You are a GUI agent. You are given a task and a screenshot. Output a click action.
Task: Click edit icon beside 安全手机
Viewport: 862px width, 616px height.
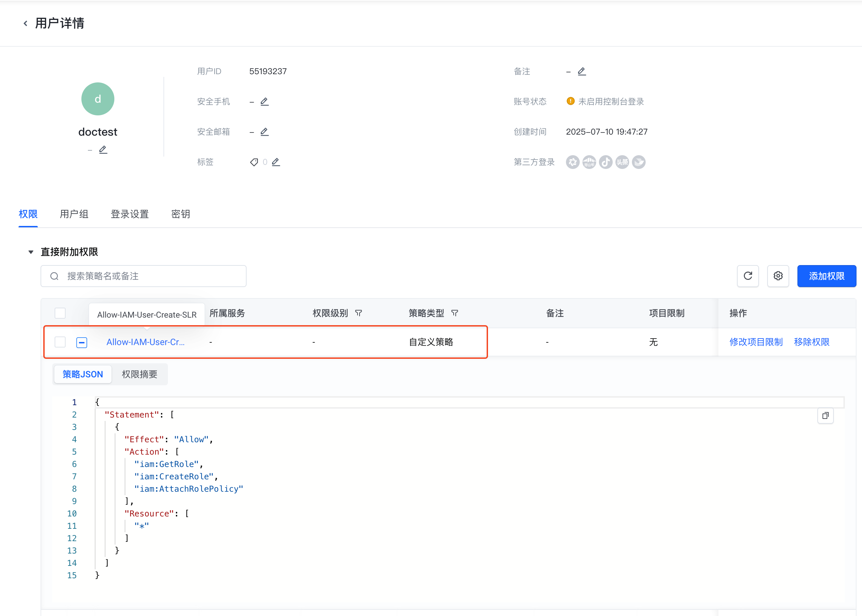pyautogui.click(x=264, y=102)
